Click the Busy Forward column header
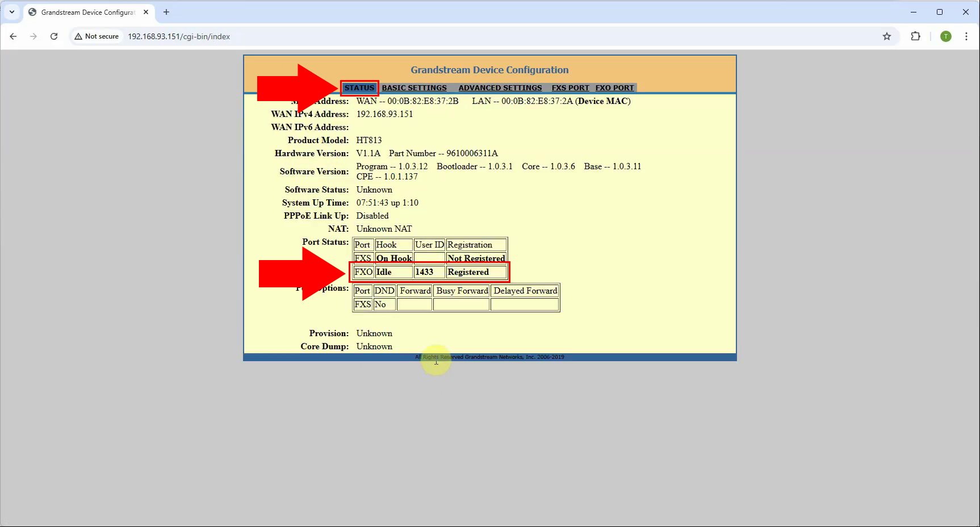The height and width of the screenshot is (527, 980). point(462,291)
